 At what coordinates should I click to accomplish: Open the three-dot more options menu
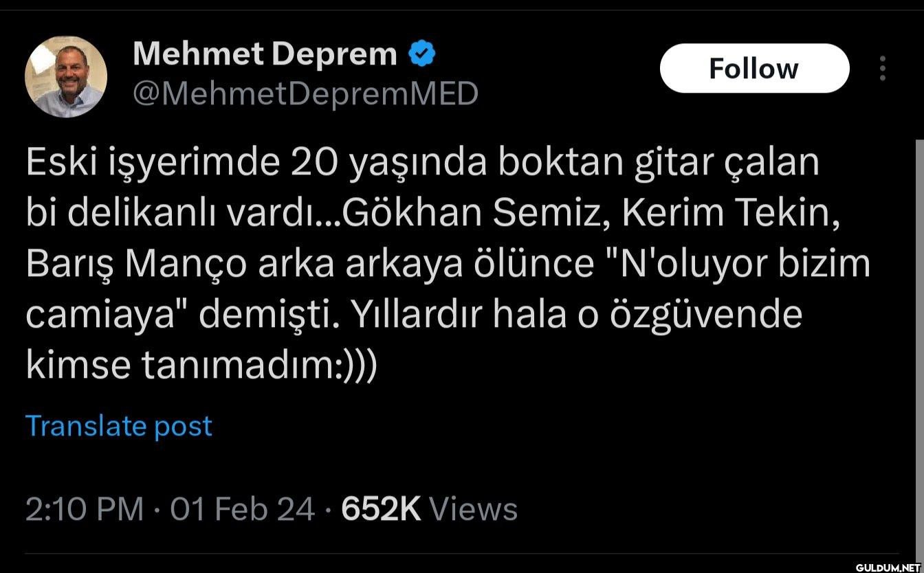(x=882, y=69)
